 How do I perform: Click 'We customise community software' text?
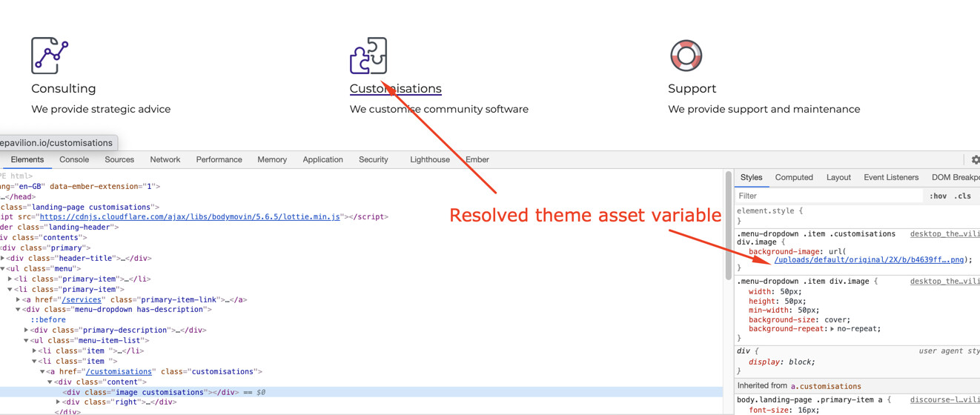(439, 109)
